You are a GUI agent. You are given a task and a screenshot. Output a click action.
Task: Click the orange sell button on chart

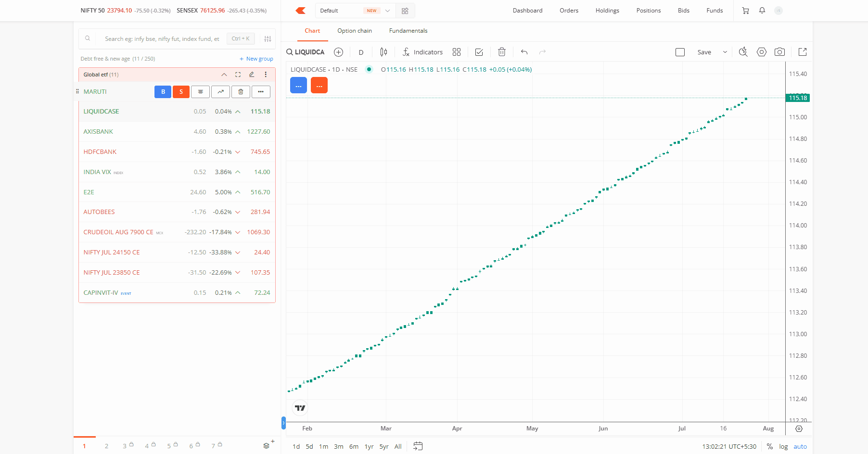tap(319, 85)
